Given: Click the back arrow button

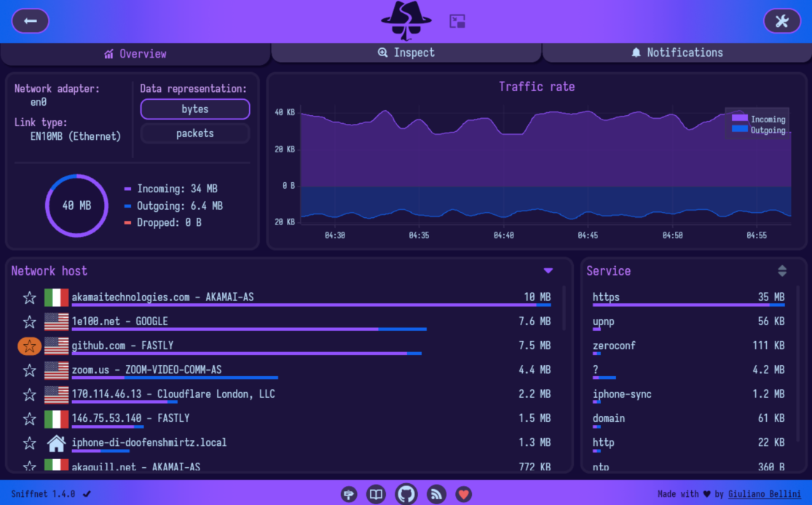Looking at the screenshot, I should coord(30,21).
